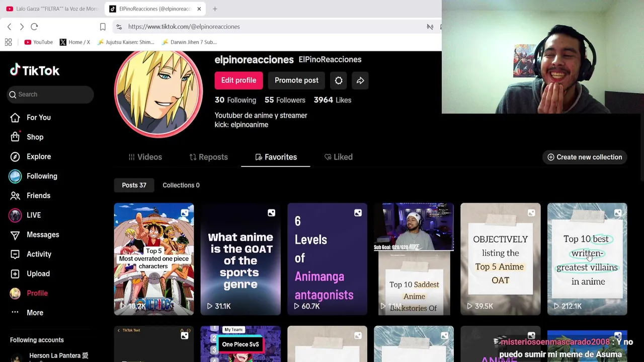Open Top 10 best written villains post
This screenshot has width=644, height=362.
pyautogui.click(x=587, y=259)
